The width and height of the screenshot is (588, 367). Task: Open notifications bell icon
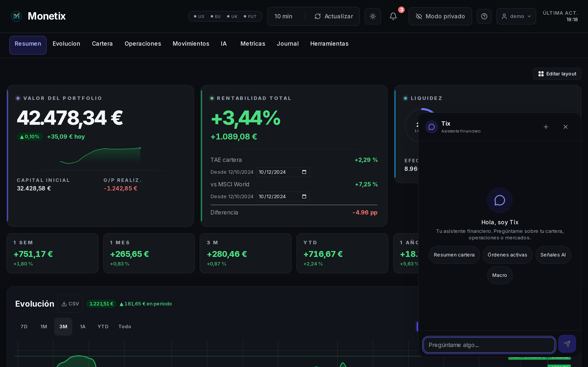coord(393,16)
